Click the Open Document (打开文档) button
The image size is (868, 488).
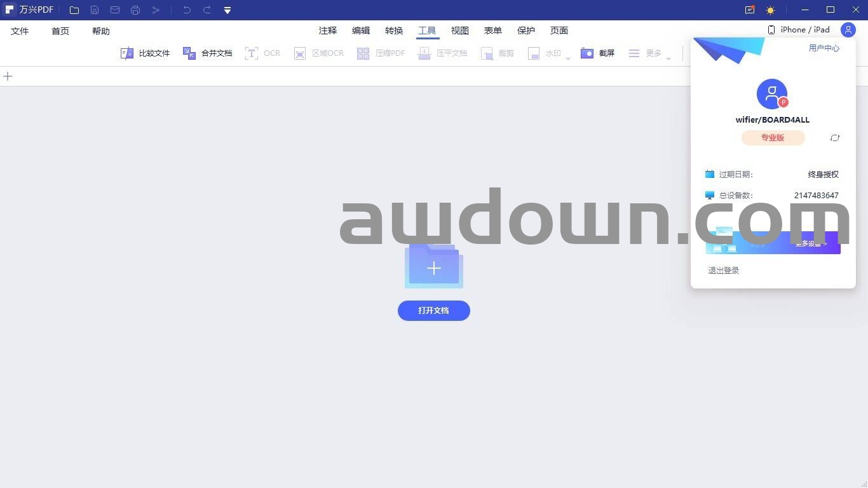coord(434,311)
